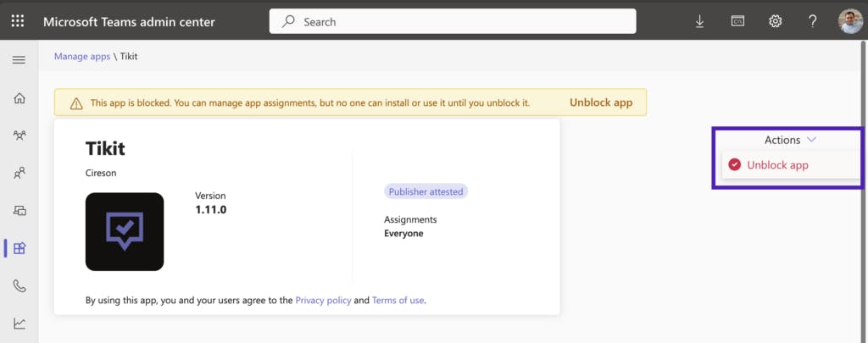
Task: Open the help question mark icon
Action: (812, 21)
